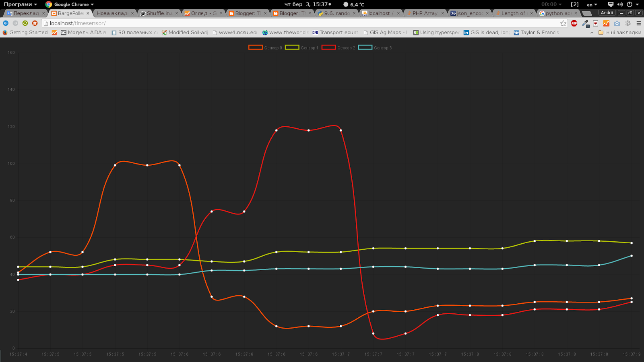Viewport: 644px width, 362px height.
Task: Click the camera screenshot extension icon
Action: [x=617, y=24]
